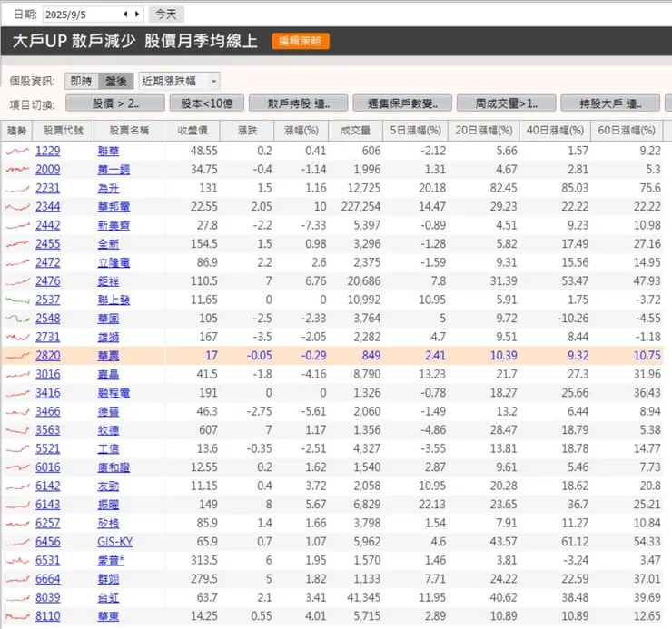Sort by 漲跌 column header
672x629 pixels.
coord(247,131)
